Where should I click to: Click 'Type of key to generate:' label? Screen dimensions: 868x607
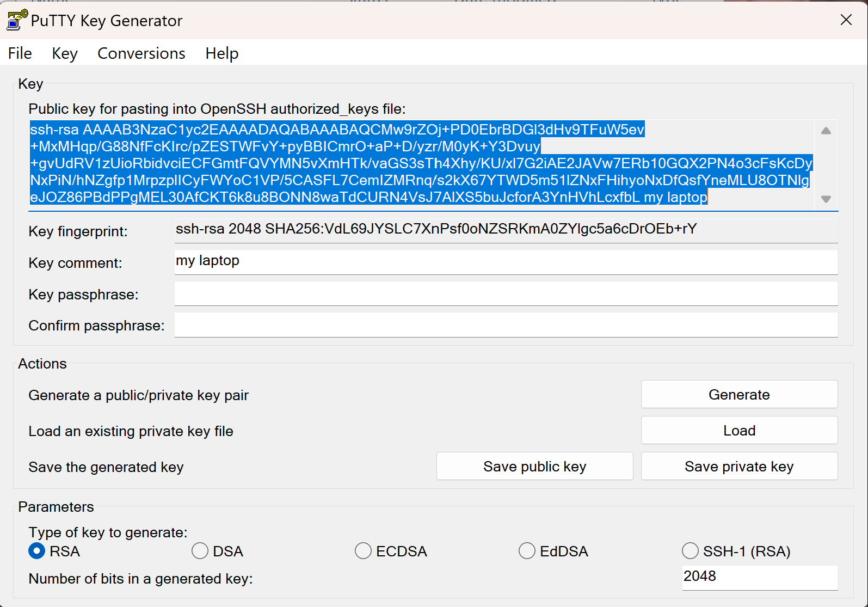108,532
